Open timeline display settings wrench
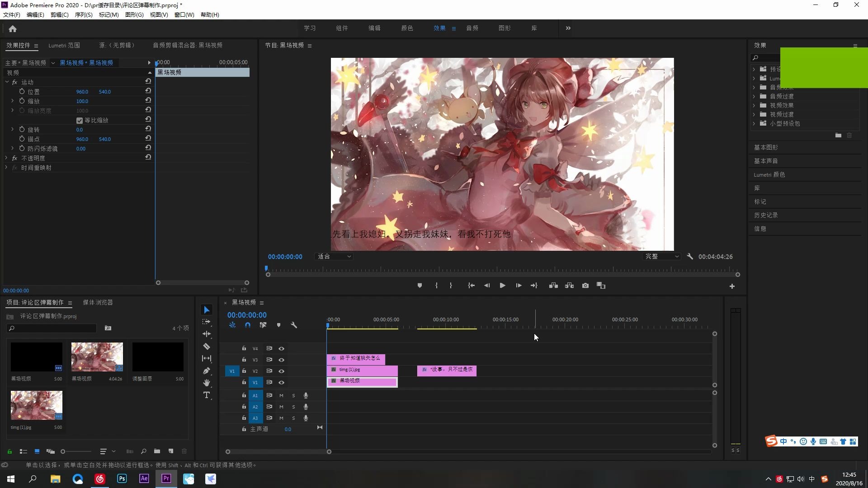The width and height of the screenshot is (868, 488). pos(294,325)
